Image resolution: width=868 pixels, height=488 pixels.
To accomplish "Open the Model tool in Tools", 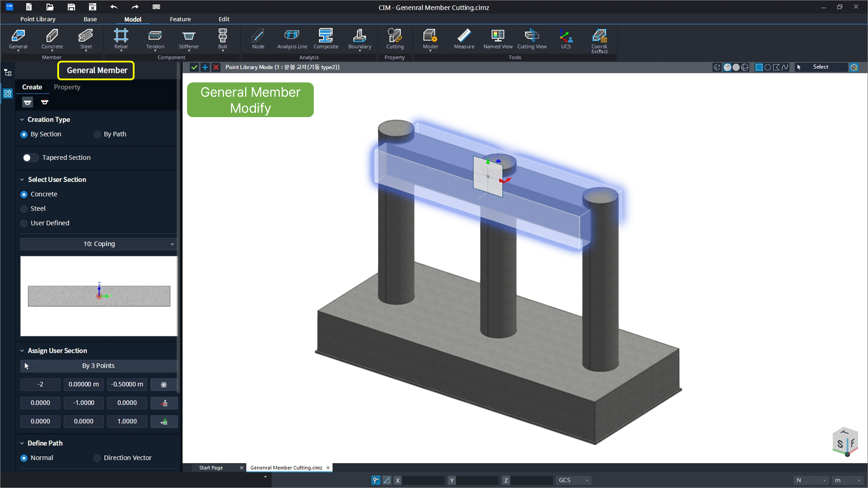I will click(430, 39).
